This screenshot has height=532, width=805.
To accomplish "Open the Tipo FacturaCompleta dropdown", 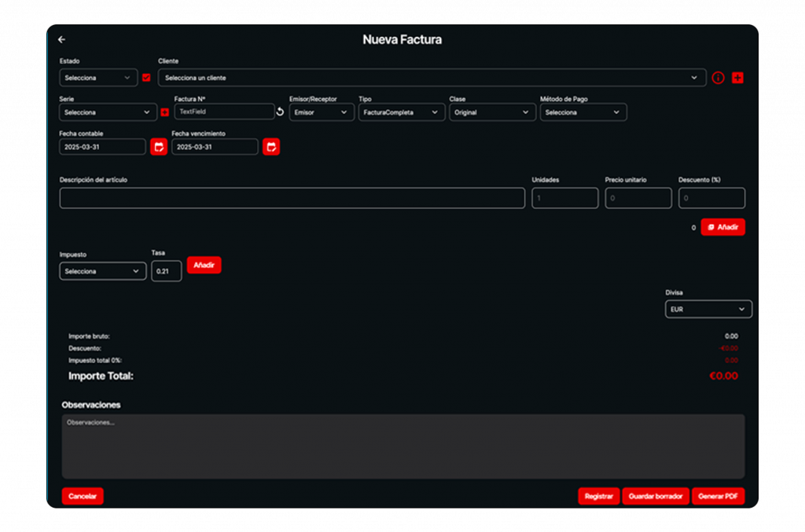I will point(401,112).
